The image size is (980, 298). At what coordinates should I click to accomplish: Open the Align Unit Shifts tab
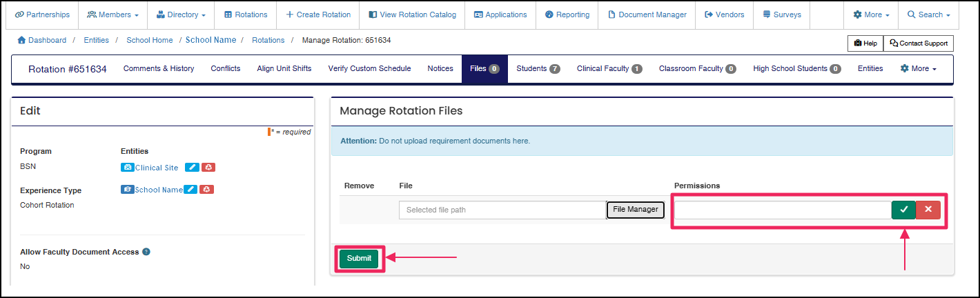pyautogui.click(x=284, y=69)
